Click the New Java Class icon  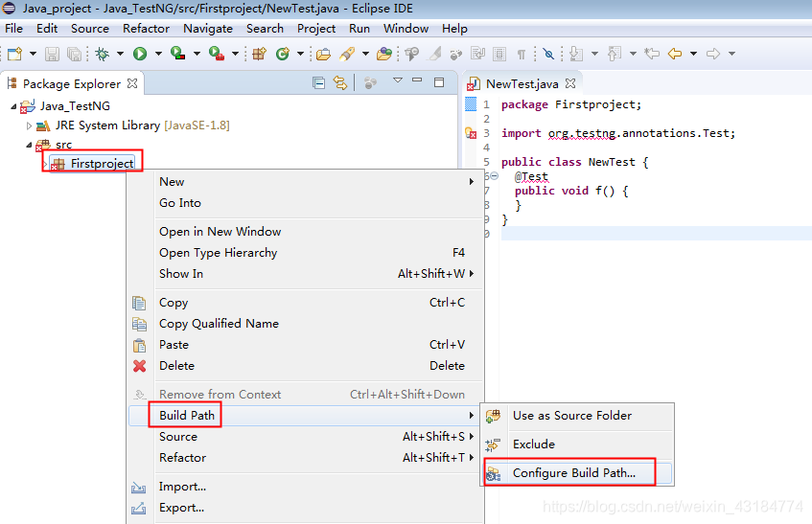[282, 54]
